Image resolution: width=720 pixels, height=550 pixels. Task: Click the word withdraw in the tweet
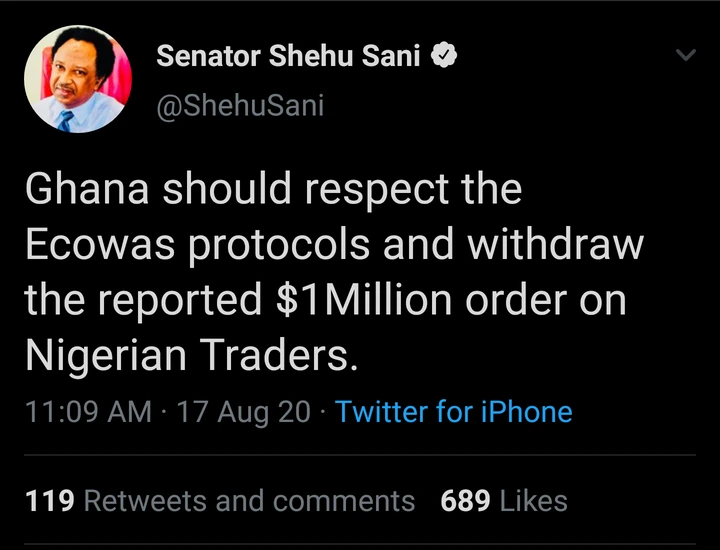(x=556, y=244)
